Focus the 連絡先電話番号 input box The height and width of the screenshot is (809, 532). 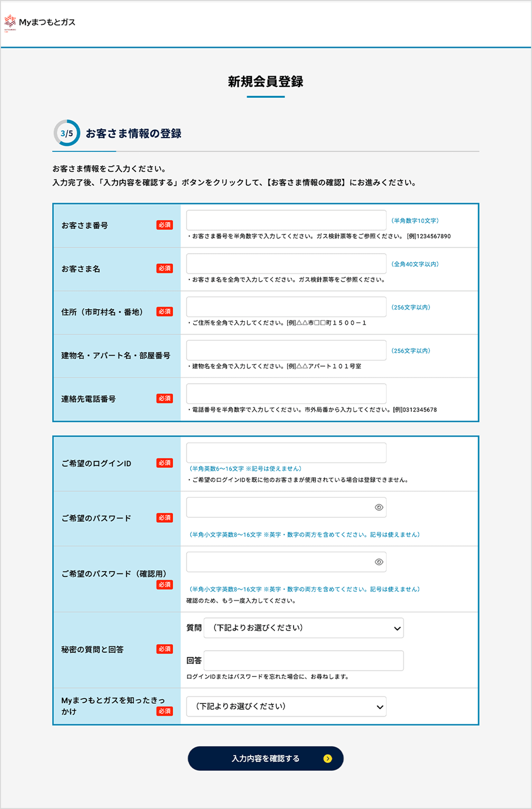pyautogui.click(x=286, y=394)
